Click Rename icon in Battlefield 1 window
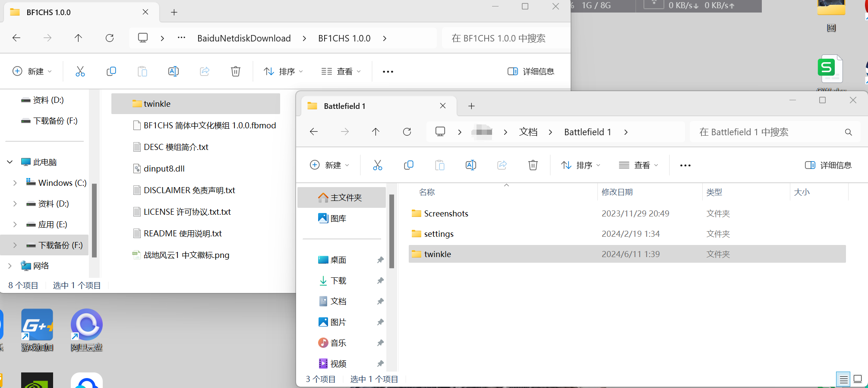The height and width of the screenshot is (388, 868). 471,165
